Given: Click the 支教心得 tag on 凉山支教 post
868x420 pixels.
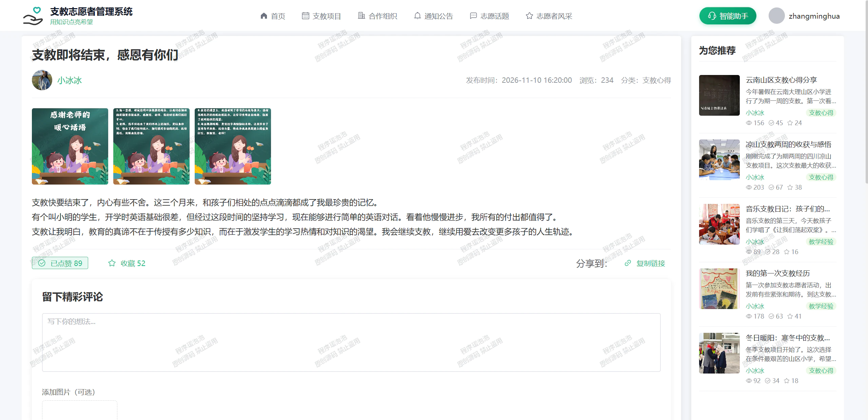Looking at the screenshot, I should pos(821,177).
